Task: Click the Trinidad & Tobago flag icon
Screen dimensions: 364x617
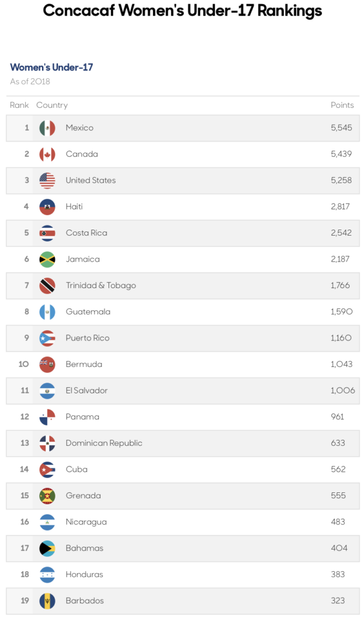Action: 47,286
